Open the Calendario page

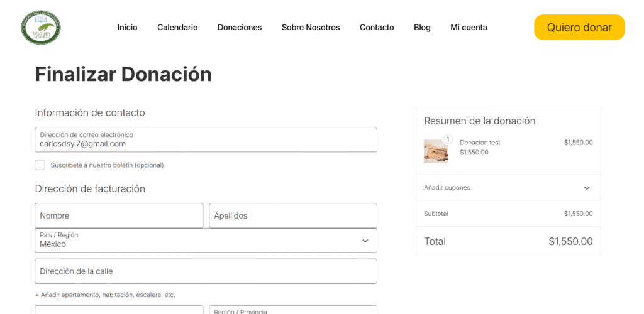[x=177, y=28]
